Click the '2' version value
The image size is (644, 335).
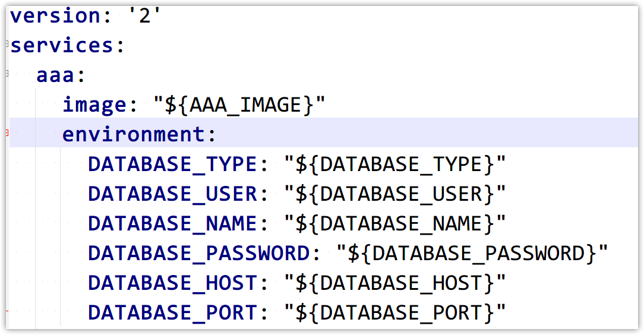pos(144,16)
